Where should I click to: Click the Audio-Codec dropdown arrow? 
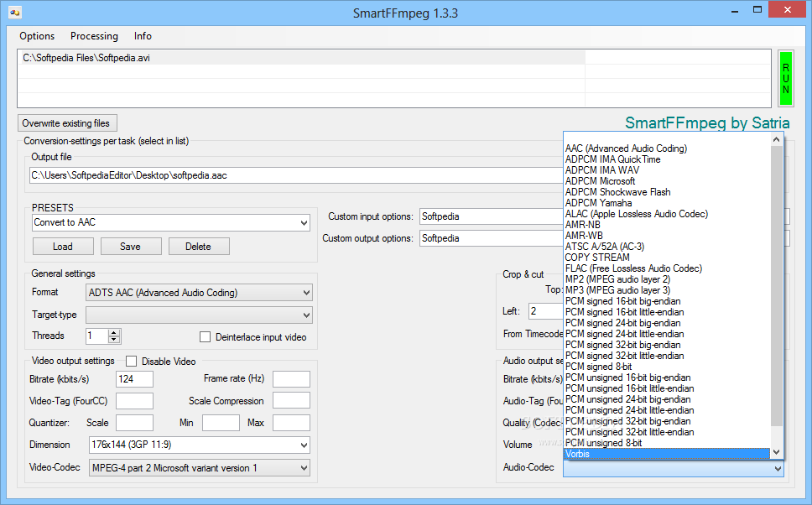point(778,469)
